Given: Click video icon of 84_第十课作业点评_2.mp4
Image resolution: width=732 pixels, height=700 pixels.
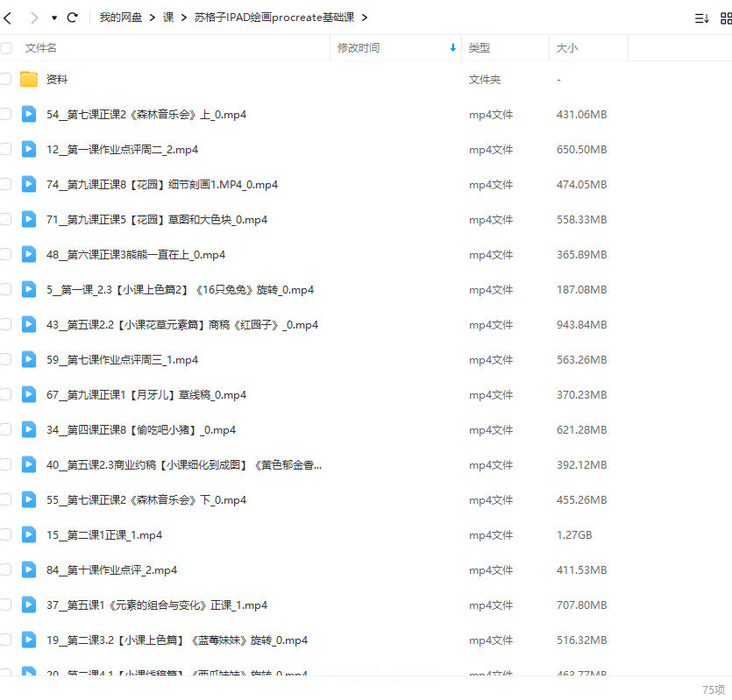Looking at the screenshot, I should click(x=29, y=570).
